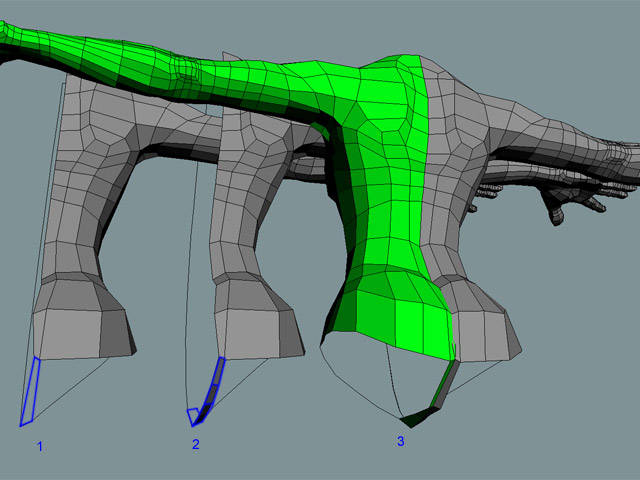Select the blue outlined polygon above label 1
Viewport: 640px width, 480px height.
[x=31, y=391]
